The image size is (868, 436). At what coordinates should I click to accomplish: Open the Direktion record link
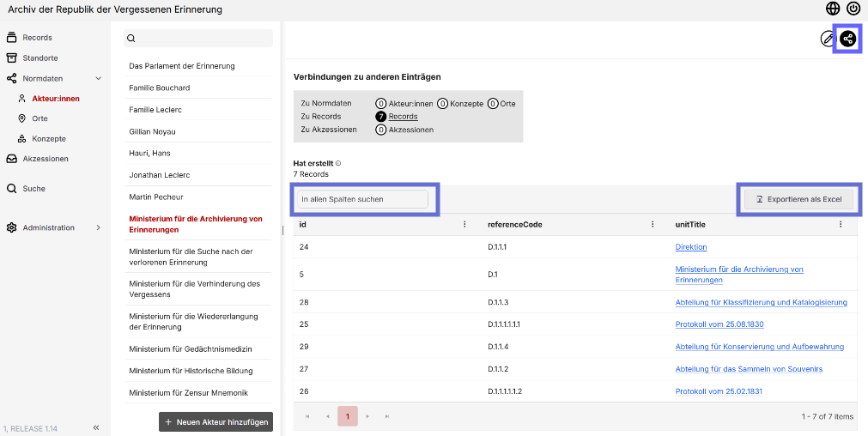[x=691, y=247]
